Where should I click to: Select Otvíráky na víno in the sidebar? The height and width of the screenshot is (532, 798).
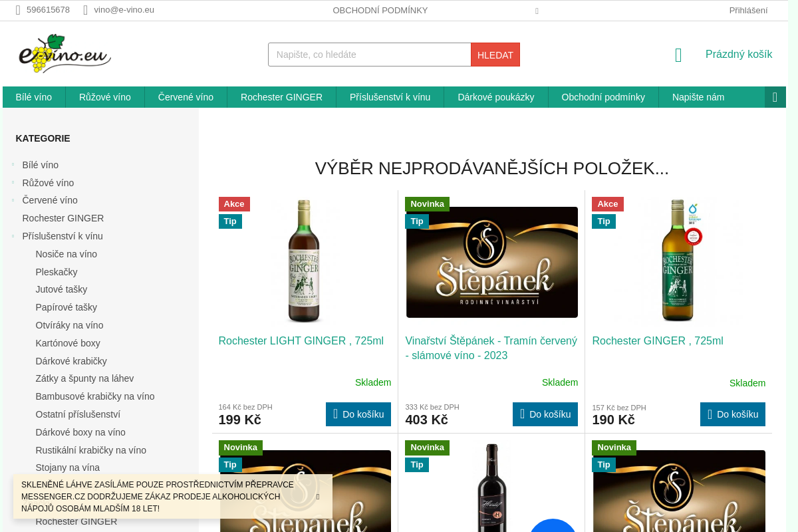(69, 325)
